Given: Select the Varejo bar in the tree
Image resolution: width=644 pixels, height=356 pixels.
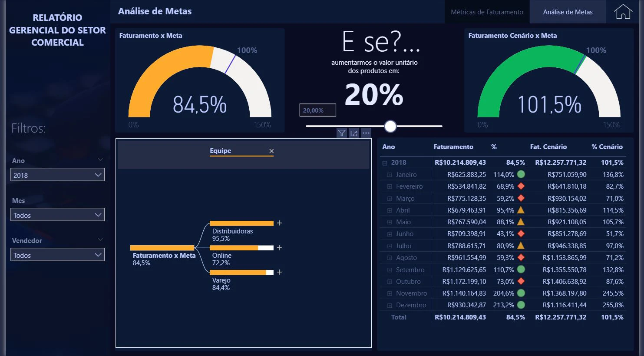Looking at the screenshot, I should (x=241, y=273).
